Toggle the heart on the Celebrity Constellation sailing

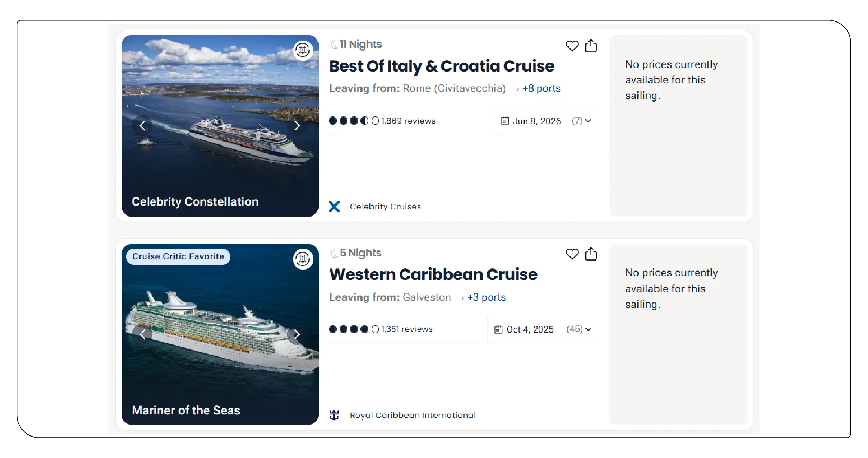[x=572, y=45]
